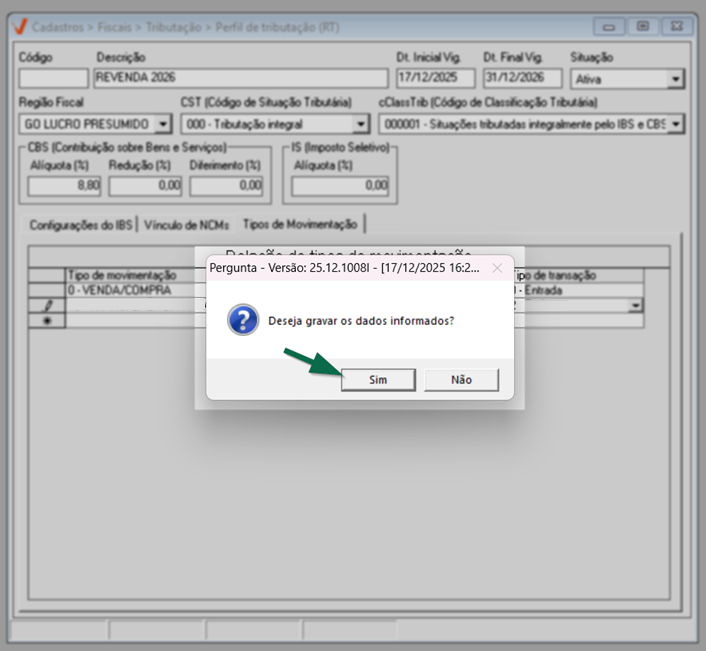
Task: Click the breadcrumb title Perfil de tributação (RT)
Action: (277, 27)
